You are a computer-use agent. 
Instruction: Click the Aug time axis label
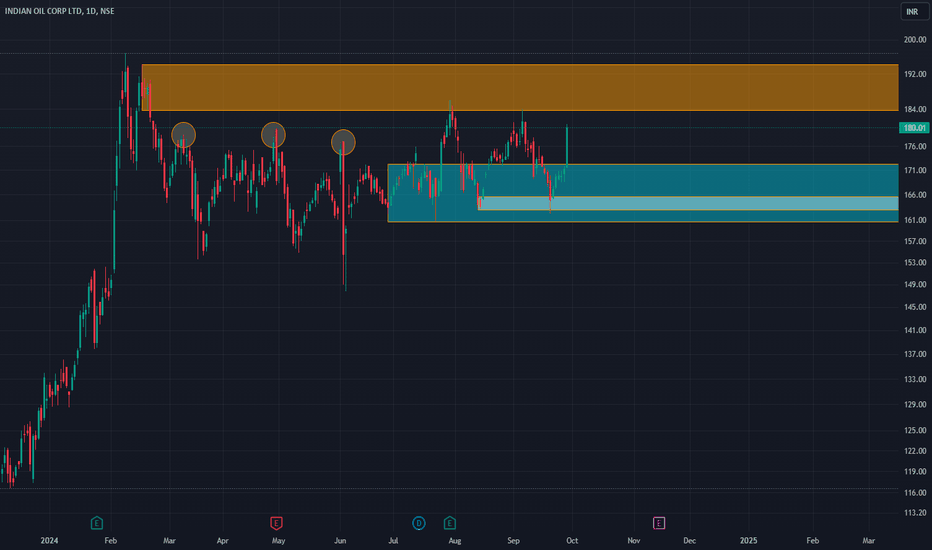(x=455, y=540)
